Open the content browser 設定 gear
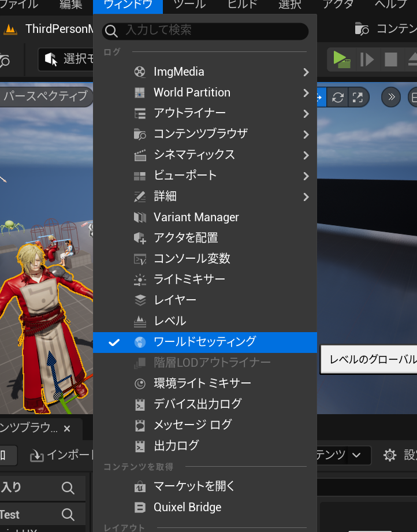Screen dimensions: 417x532 coord(389,455)
